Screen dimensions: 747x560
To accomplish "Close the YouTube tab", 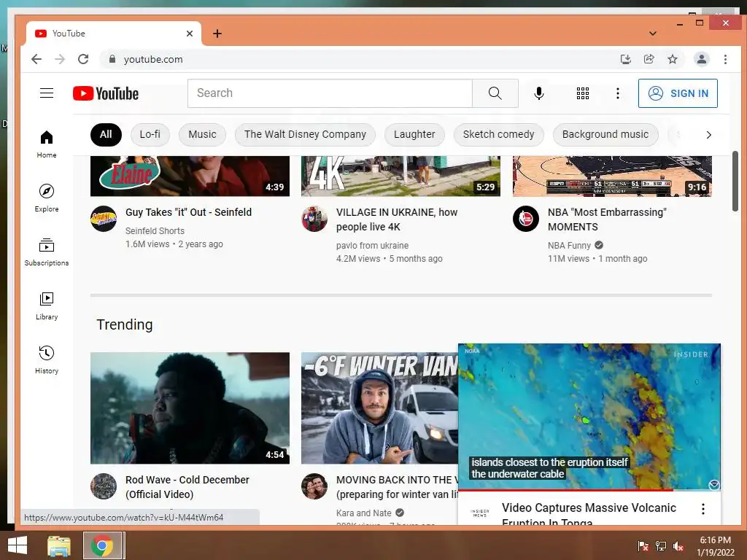I will pos(190,34).
